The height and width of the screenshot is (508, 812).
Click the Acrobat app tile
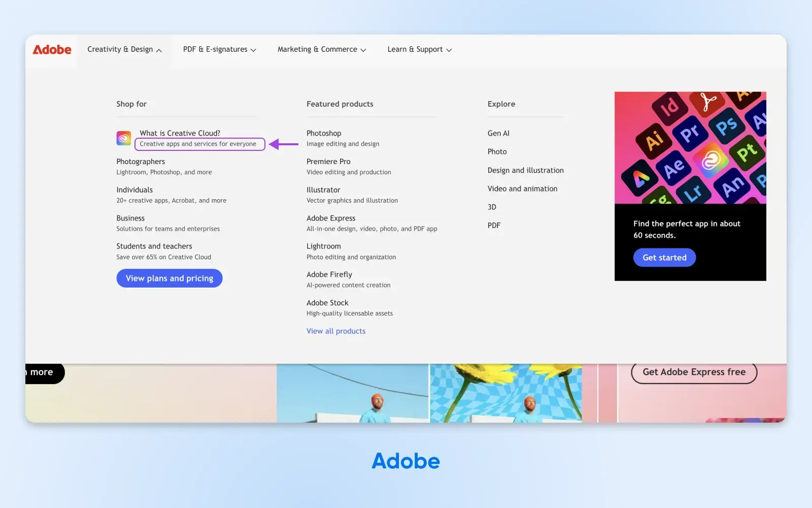pos(708,102)
